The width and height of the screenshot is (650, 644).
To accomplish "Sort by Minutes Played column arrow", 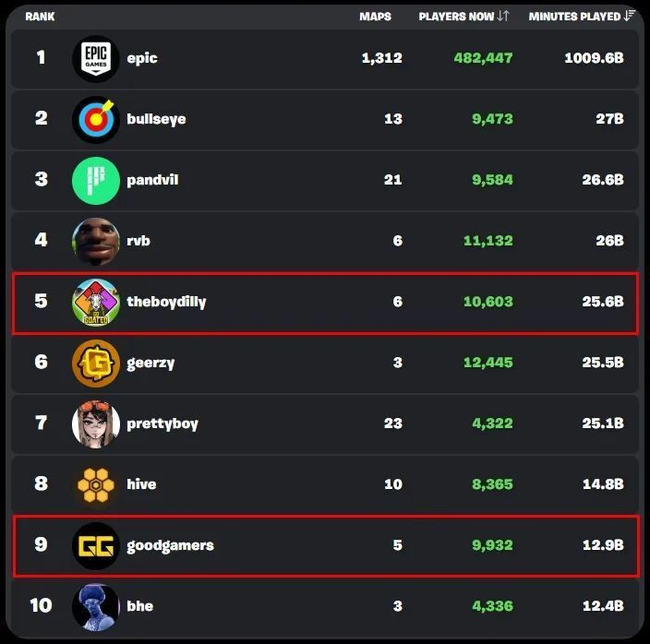I will [630, 17].
